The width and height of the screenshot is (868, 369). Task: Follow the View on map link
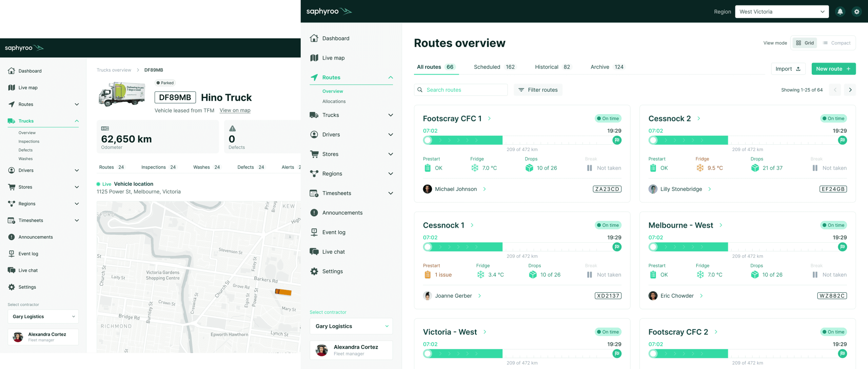click(x=235, y=110)
